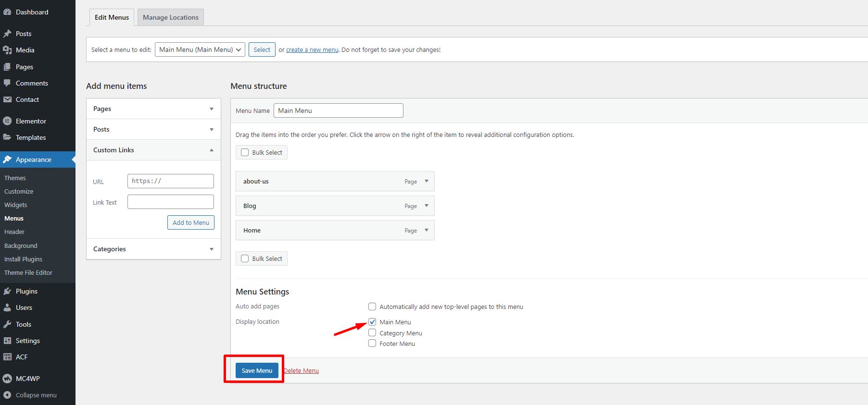Viewport: 868px width, 405px height.
Task: Click the Collapse menu arrow icon
Action: (x=7, y=395)
